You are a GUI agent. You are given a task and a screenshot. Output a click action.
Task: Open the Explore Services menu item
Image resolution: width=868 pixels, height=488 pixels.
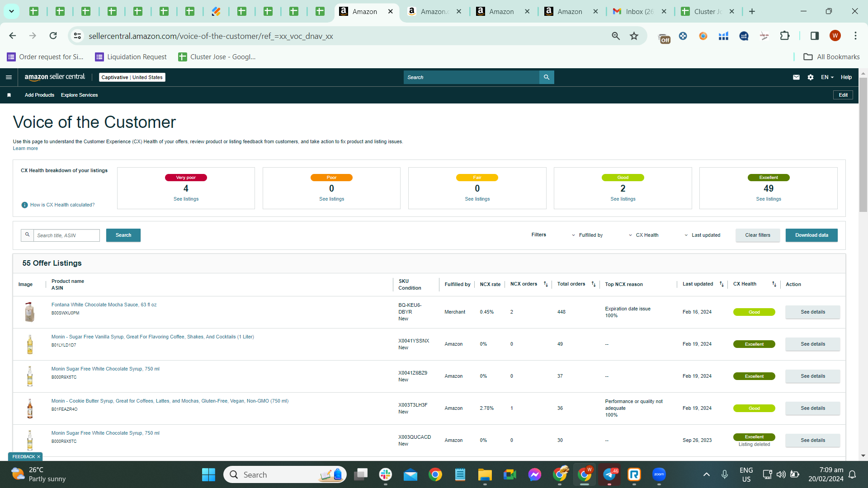pyautogui.click(x=79, y=95)
